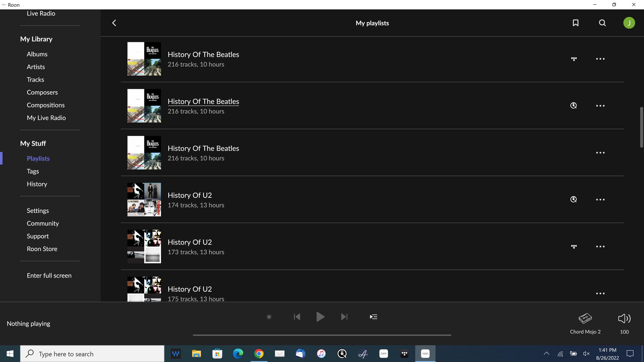Click the volume value 100
Viewport: 644px width, 362px height.
(x=624, y=332)
